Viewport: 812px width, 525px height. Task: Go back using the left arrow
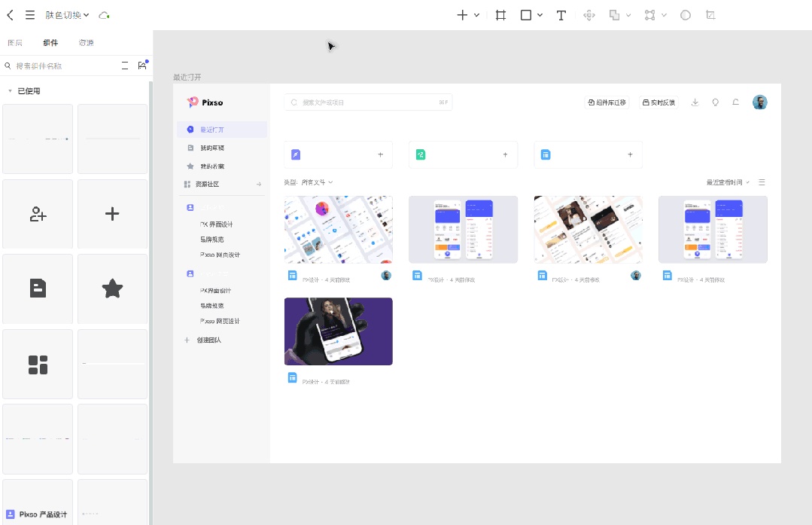coord(10,15)
